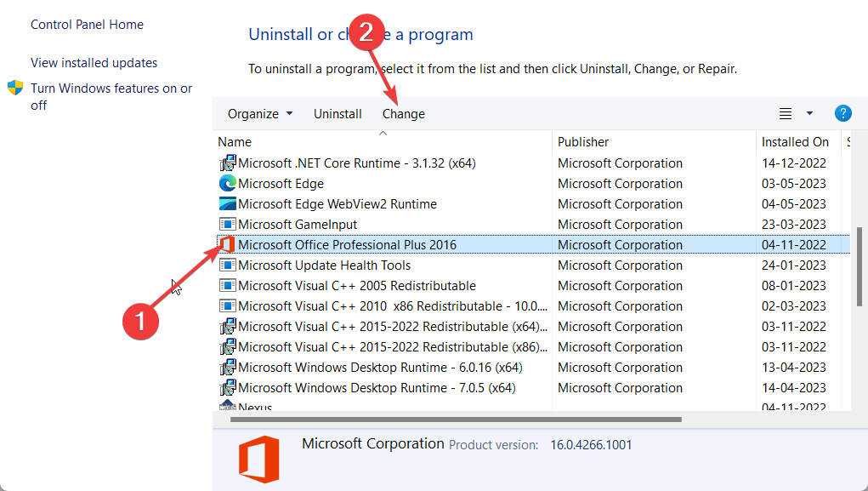Click the Microsoft Corporation heading in details pane
The height and width of the screenshot is (491, 868).
(x=373, y=443)
